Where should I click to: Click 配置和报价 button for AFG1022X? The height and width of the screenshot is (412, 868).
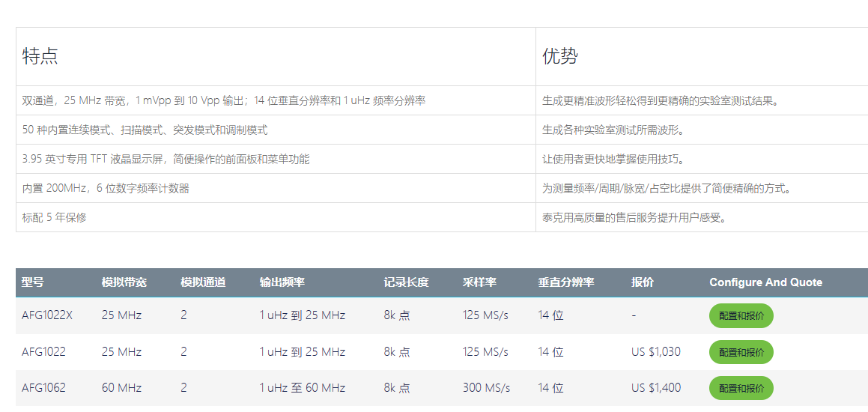[x=741, y=316]
